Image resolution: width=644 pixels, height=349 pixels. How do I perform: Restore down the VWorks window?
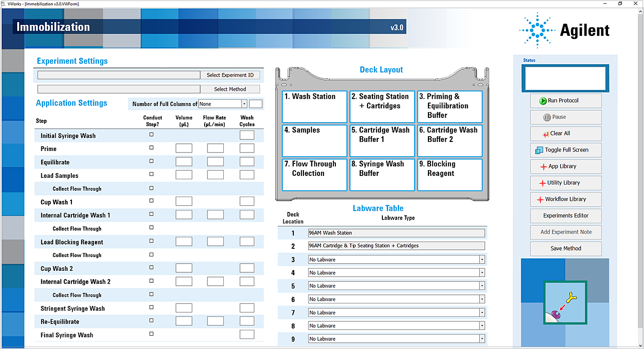620,3
